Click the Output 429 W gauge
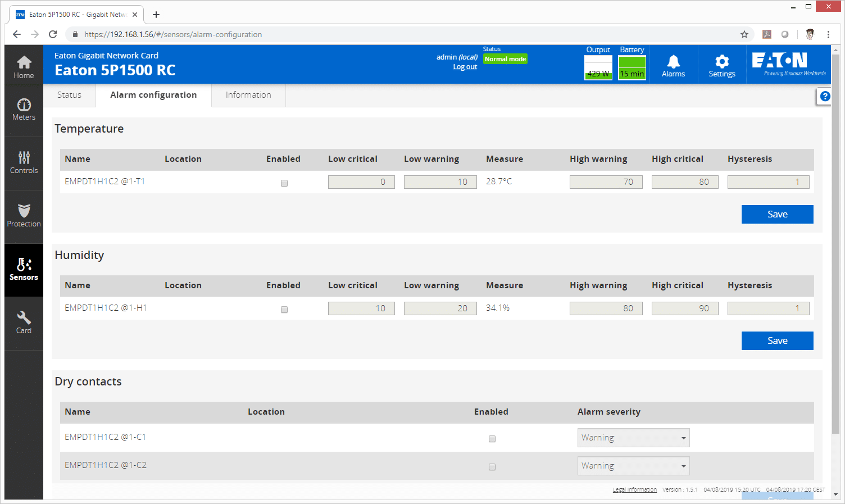The image size is (845, 504). pos(598,68)
